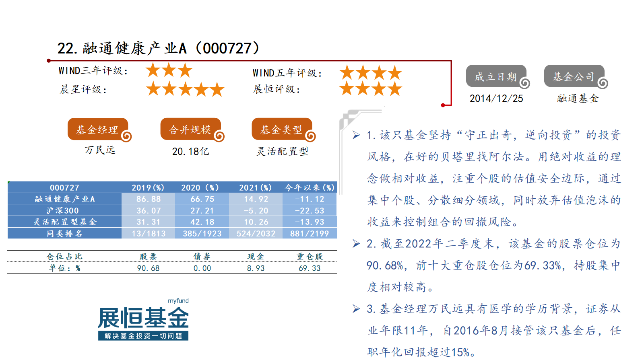Image resolution: width=644 pixels, height=362 pixels.
Task: Click the arrow bullet of point 3
Action: coord(356,309)
